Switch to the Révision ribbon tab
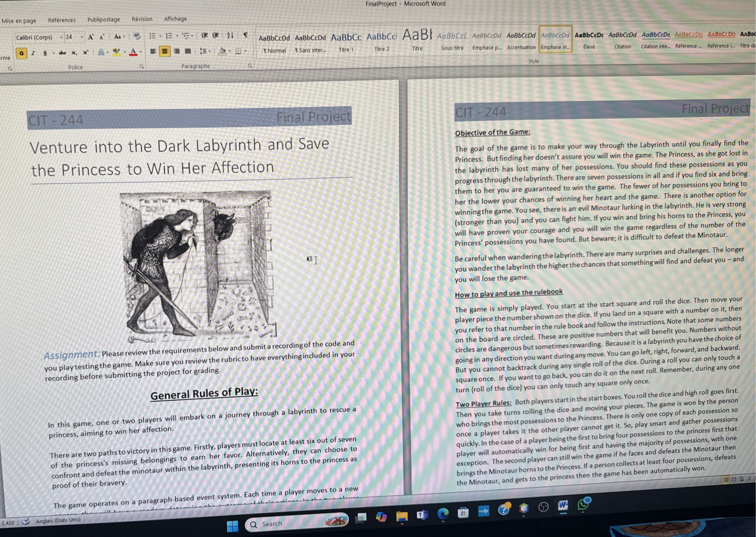The width and height of the screenshot is (756, 537). (142, 19)
